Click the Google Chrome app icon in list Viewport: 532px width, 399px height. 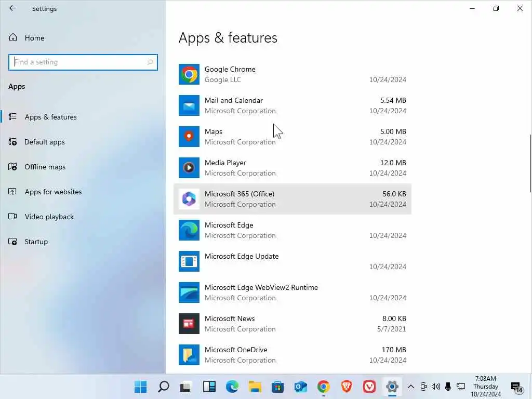pos(189,74)
